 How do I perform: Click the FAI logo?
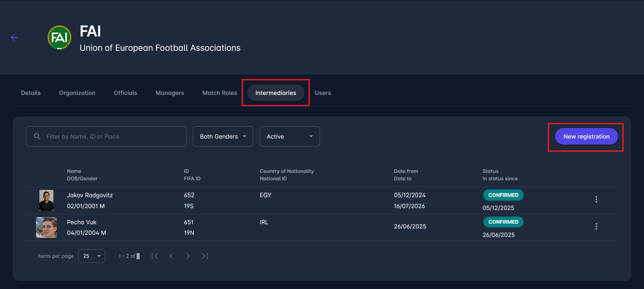(x=59, y=38)
